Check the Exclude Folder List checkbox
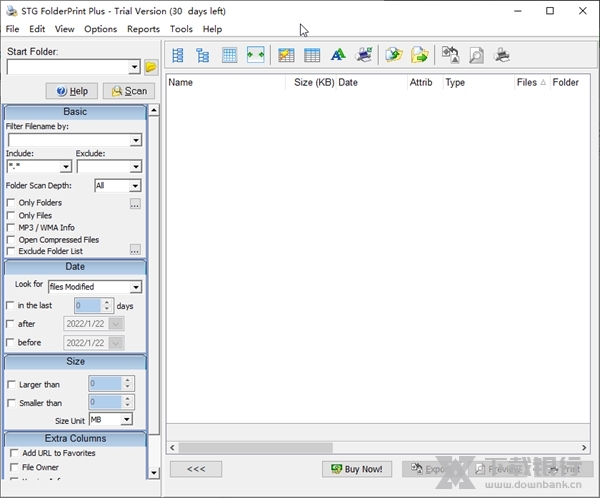 coord(11,251)
